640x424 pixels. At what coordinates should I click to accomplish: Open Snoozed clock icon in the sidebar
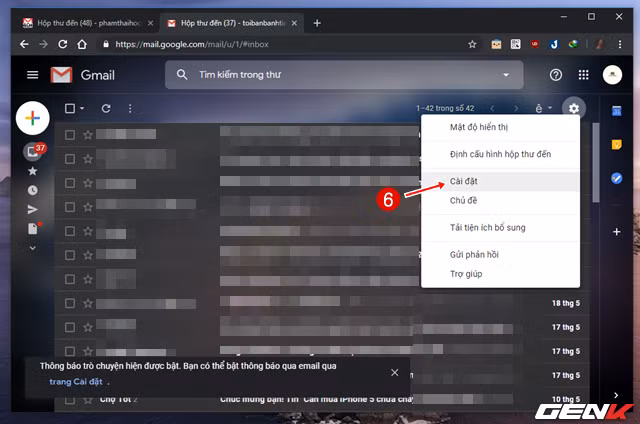pyautogui.click(x=33, y=190)
